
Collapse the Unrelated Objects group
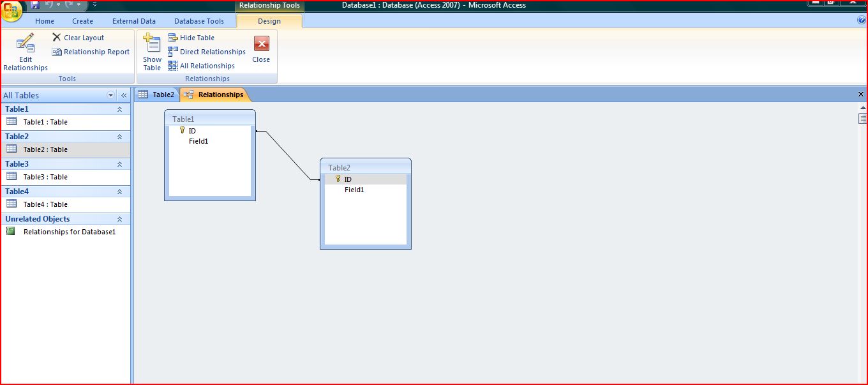pyautogui.click(x=119, y=219)
